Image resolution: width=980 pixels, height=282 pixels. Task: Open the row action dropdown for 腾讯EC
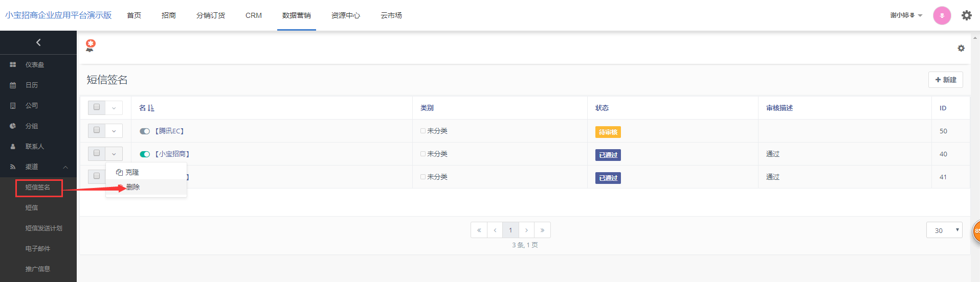click(x=114, y=131)
